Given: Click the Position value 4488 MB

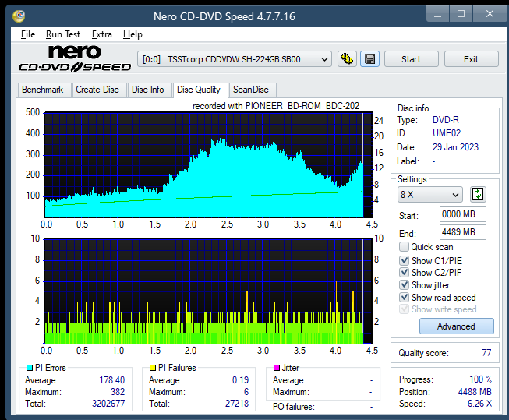Looking at the screenshot, I should (x=475, y=392).
